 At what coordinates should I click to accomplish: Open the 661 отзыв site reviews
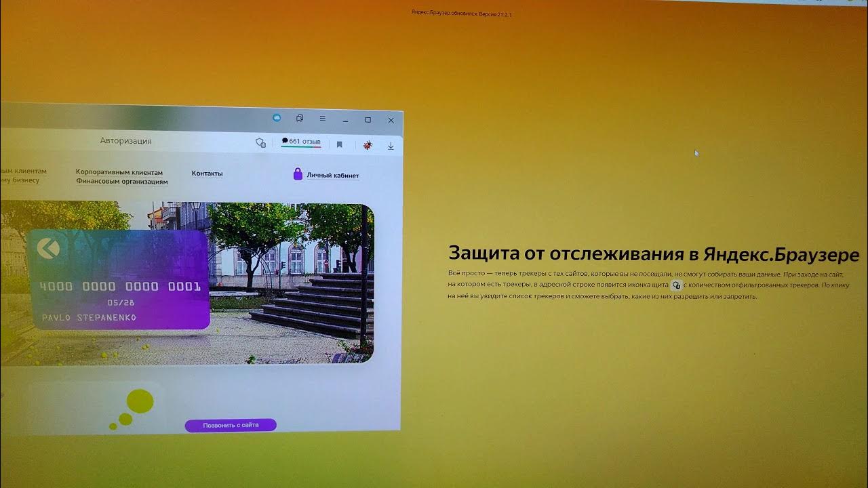301,142
